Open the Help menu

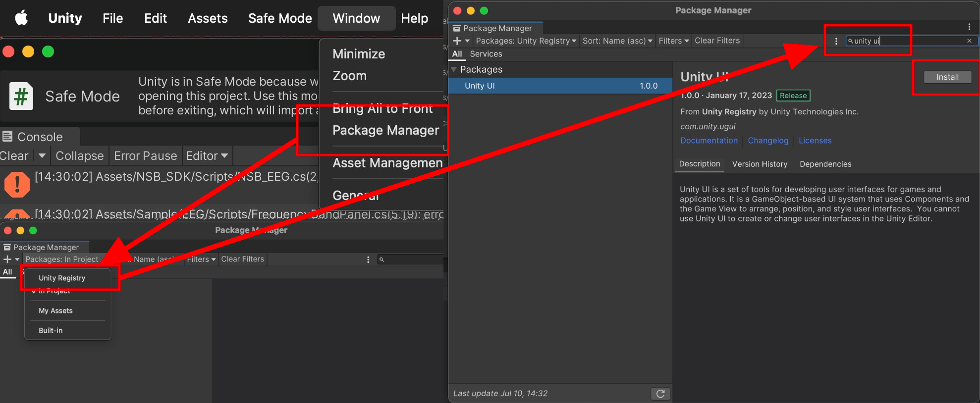coord(414,18)
